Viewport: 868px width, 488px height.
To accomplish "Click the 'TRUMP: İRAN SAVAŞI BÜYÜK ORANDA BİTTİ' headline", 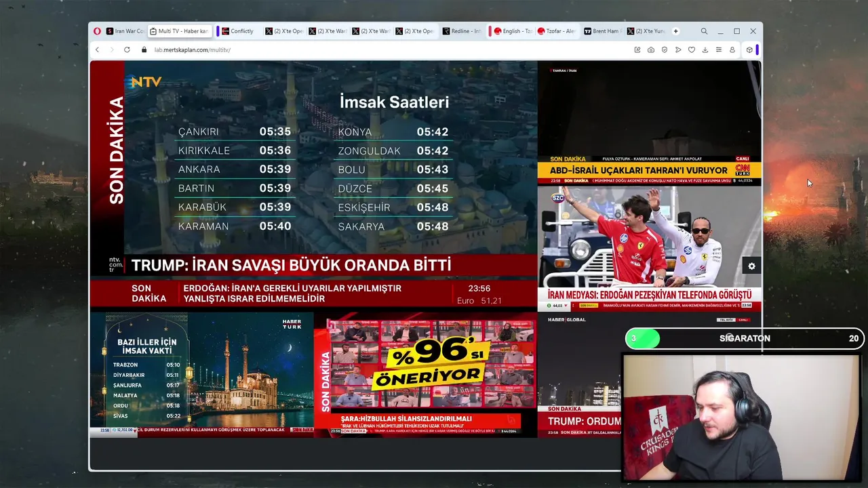I will pos(291,265).
